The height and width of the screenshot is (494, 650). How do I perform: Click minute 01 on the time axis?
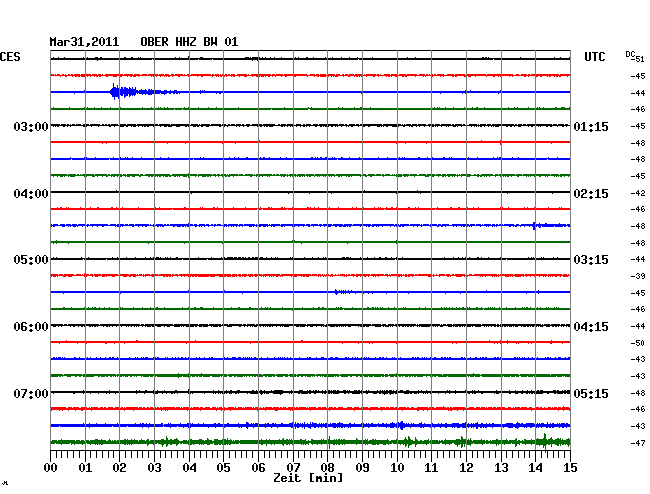(x=85, y=467)
